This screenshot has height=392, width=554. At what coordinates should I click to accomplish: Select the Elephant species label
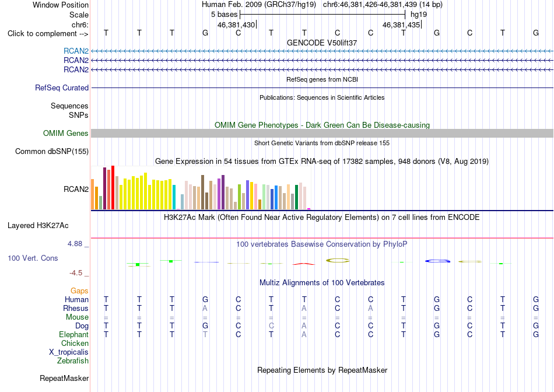click(x=74, y=334)
